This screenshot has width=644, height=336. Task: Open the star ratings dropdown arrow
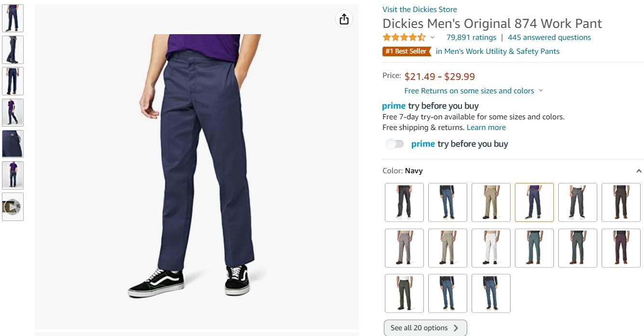433,38
